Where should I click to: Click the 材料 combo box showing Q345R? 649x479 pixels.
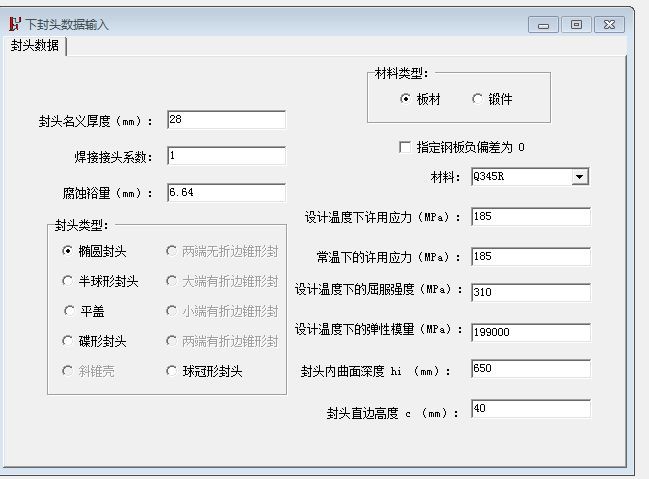coord(530,177)
